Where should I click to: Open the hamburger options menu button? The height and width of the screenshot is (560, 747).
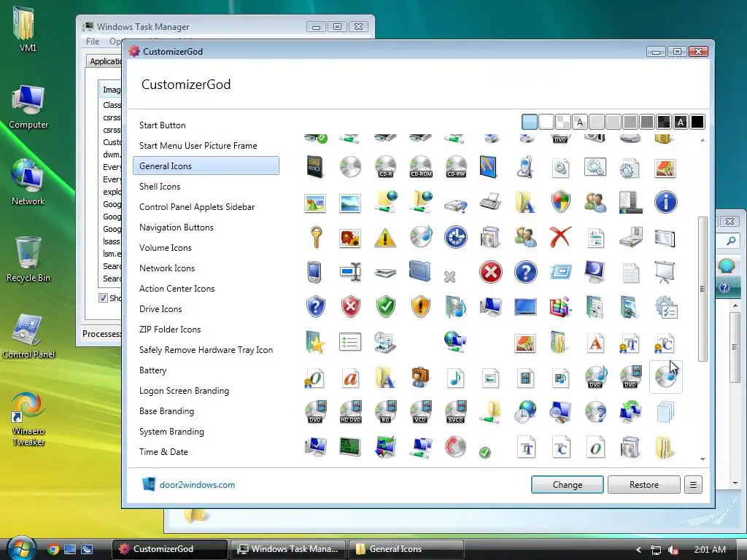click(x=693, y=485)
